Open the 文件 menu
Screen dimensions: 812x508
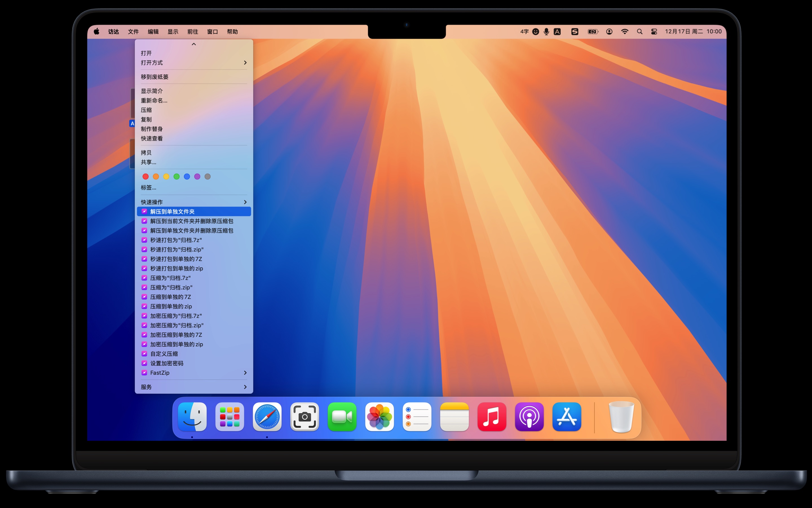pyautogui.click(x=133, y=32)
